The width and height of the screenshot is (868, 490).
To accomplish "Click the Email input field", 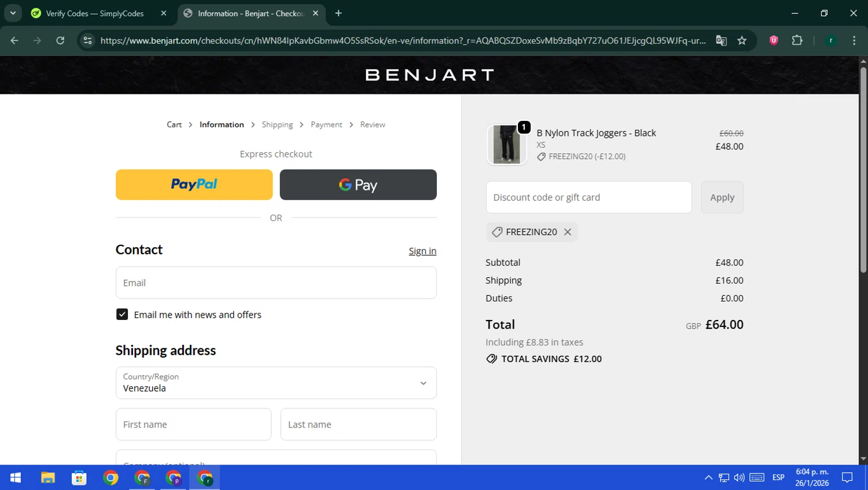I will [276, 283].
